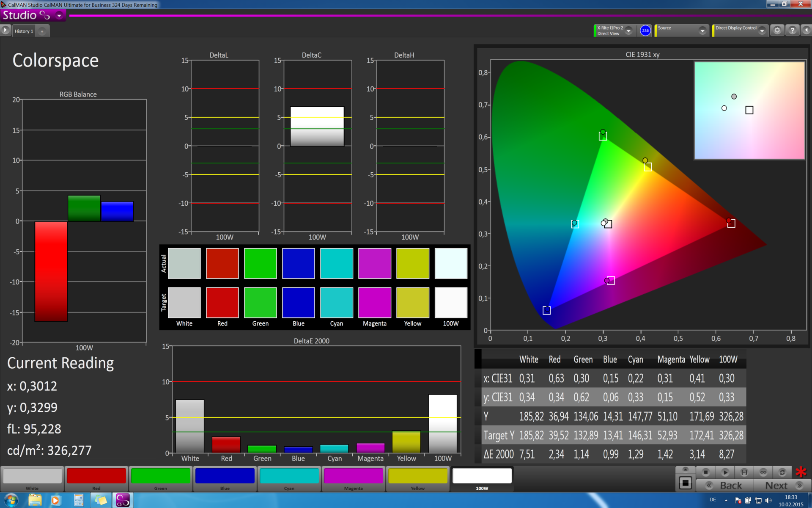Add a new history tab
This screenshot has width=812, height=508.
tap(42, 31)
